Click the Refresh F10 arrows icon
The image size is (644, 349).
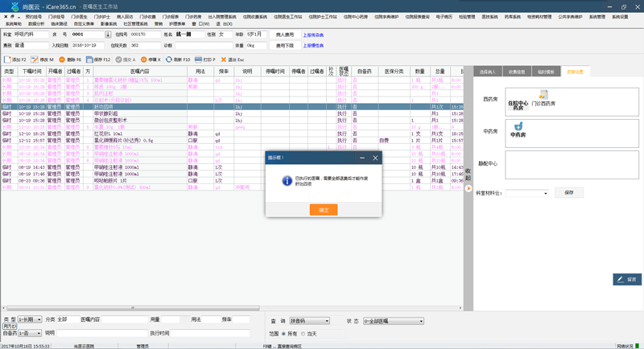click(x=169, y=60)
